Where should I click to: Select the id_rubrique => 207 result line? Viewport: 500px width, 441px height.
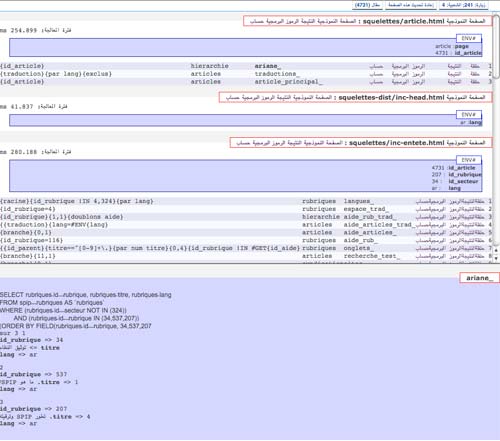click(x=33, y=409)
